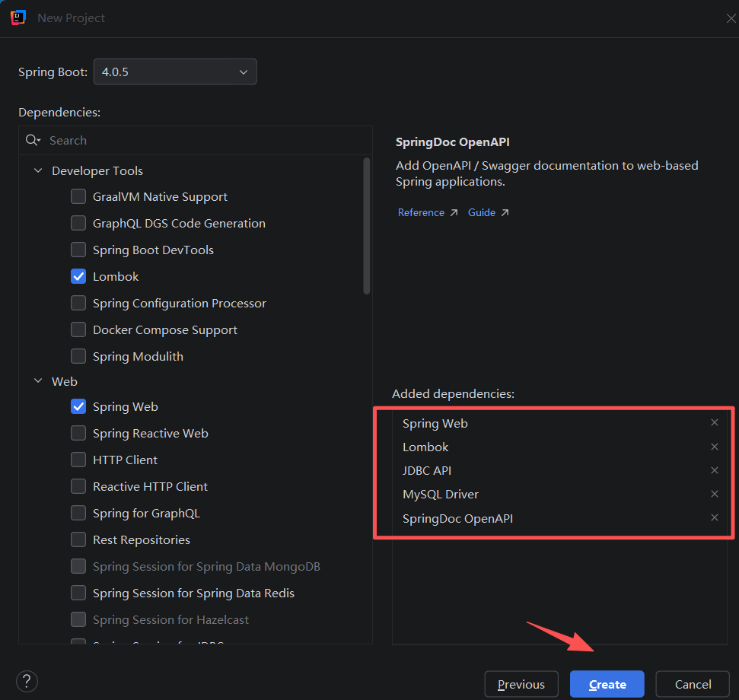This screenshot has height=700, width=739.
Task: Collapse the Developer Tools group
Action: coord(38,170)
